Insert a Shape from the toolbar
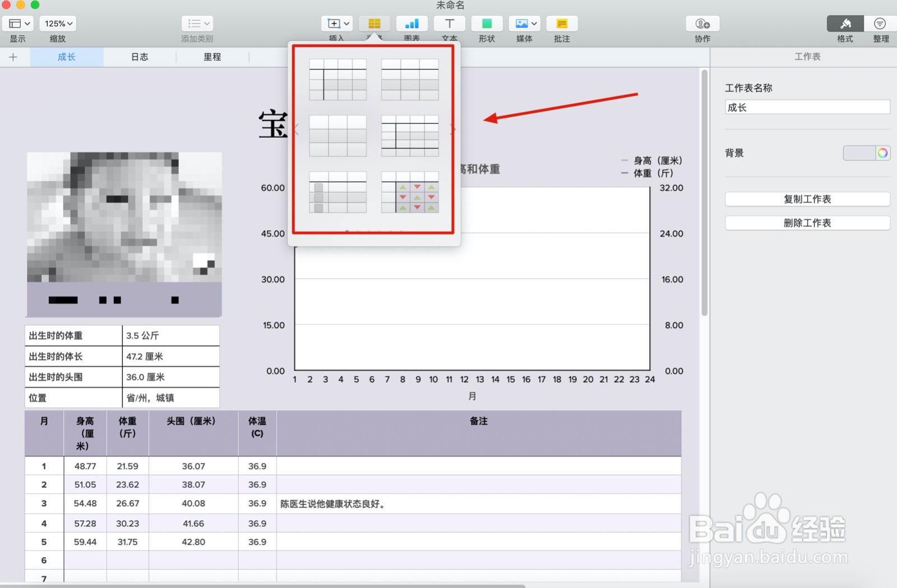 487,24
